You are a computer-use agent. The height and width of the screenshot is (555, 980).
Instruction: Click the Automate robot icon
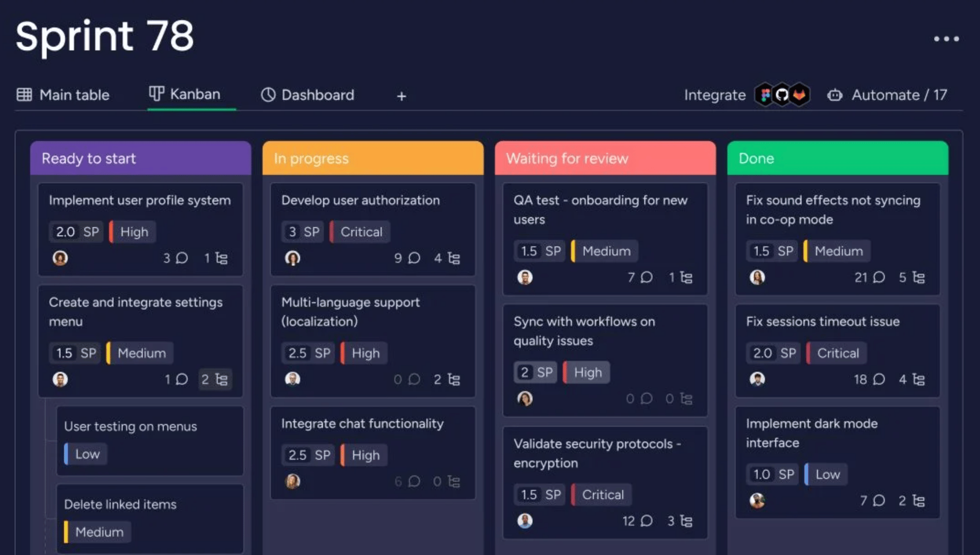(x=835, y=95)
